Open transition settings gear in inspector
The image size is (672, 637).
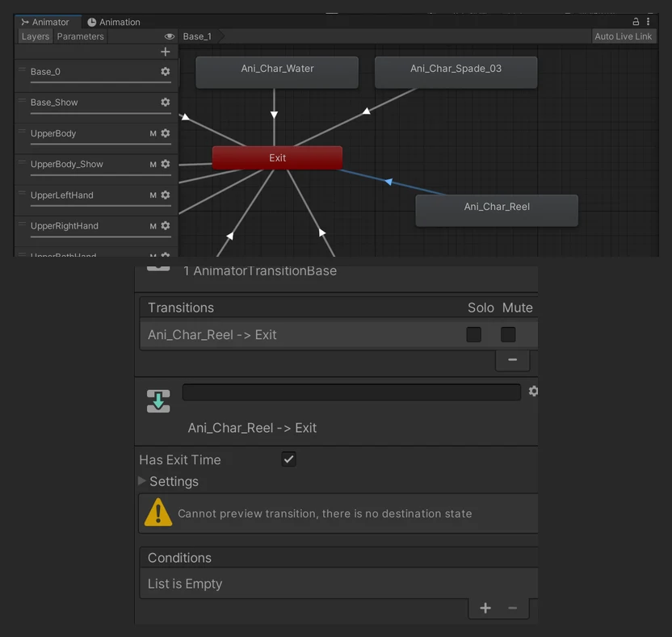click(x=533, y=391)
